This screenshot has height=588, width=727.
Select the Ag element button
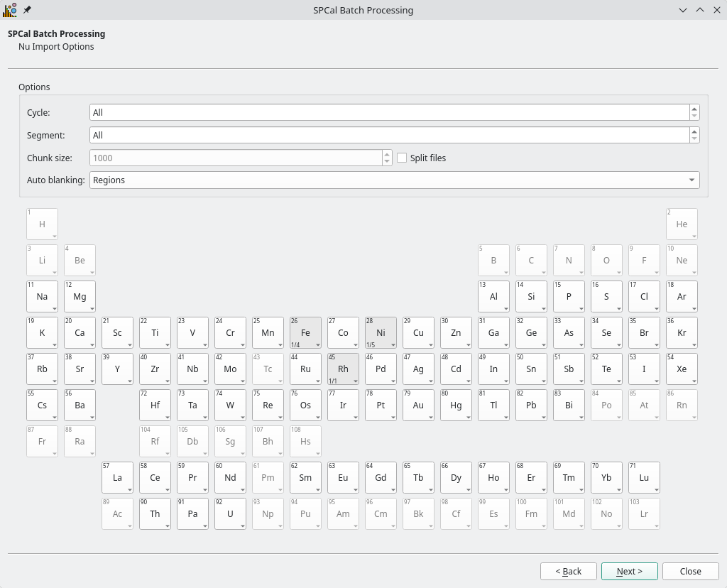click(418, 369)
